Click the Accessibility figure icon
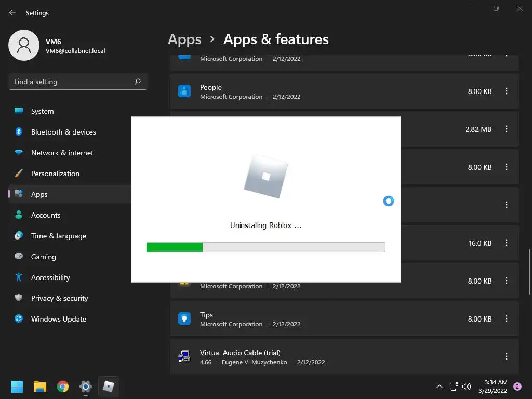Viewport: 532px width, 399px height. pyautogui.click(x=19, y=277)
